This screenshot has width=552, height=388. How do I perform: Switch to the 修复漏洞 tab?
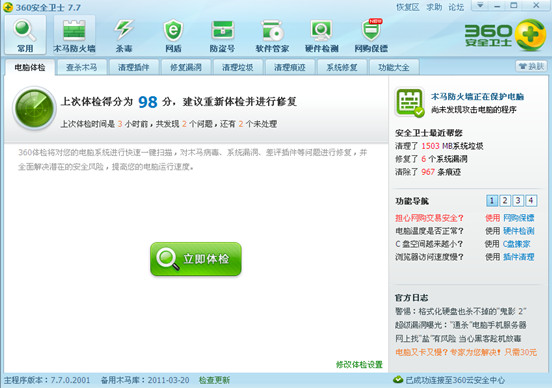pos(186,67)
